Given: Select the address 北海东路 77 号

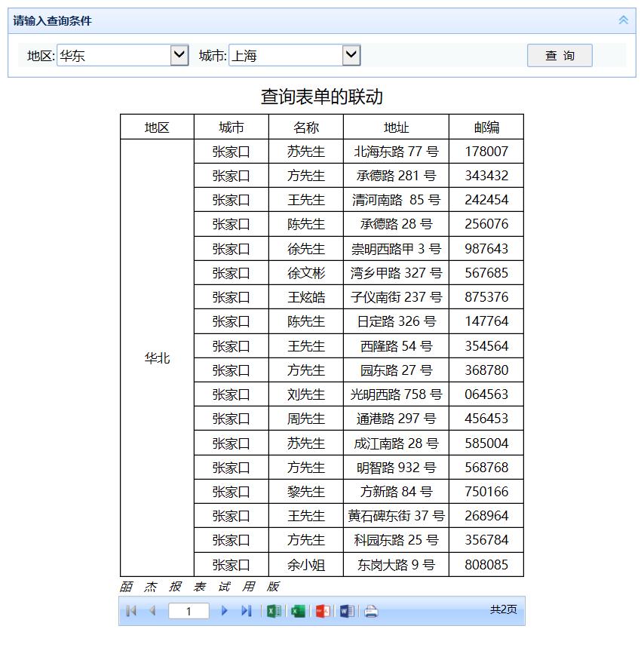Looking at the screenshot, I should 396,152.
